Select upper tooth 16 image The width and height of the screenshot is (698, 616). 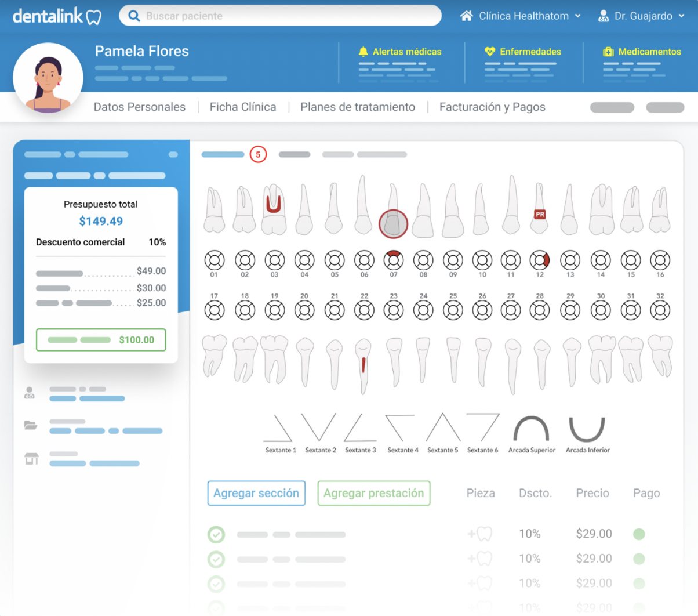tap(659, 210)
